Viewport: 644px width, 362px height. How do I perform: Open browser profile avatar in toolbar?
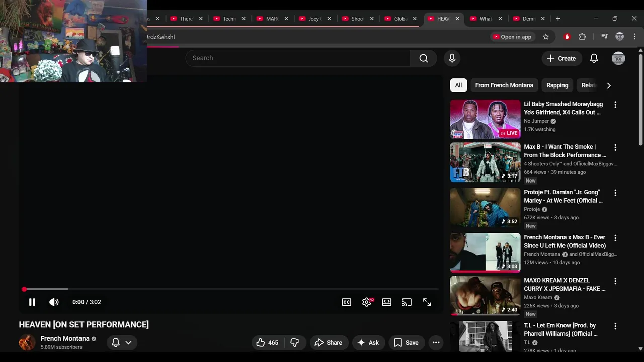click(620, 37)
